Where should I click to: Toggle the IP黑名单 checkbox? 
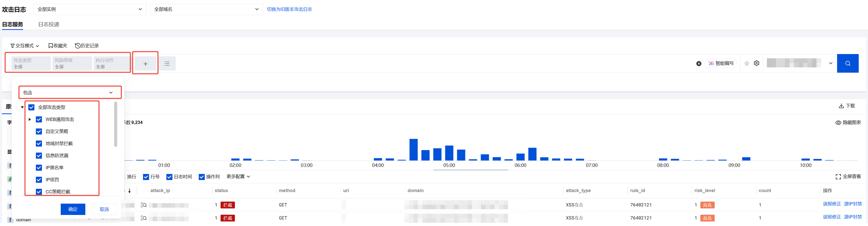tap(39, 168)
